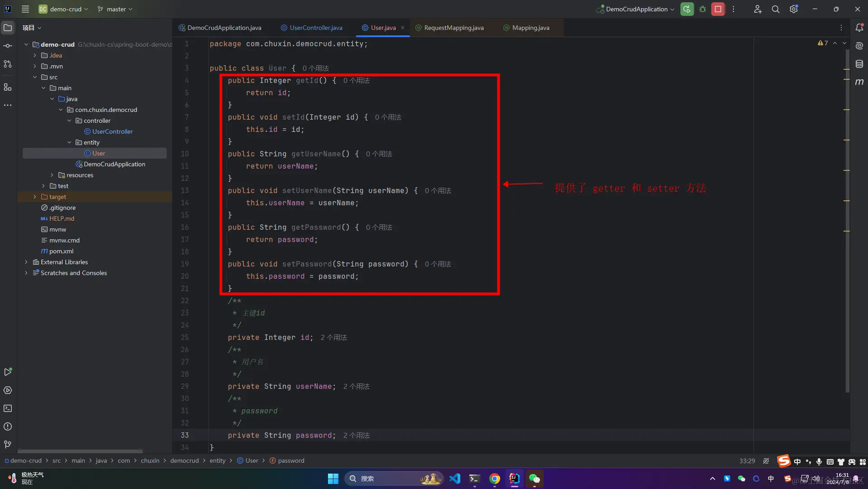Open Windows Start menu
The height and width of the screenshot is (489, 868).
333,479
